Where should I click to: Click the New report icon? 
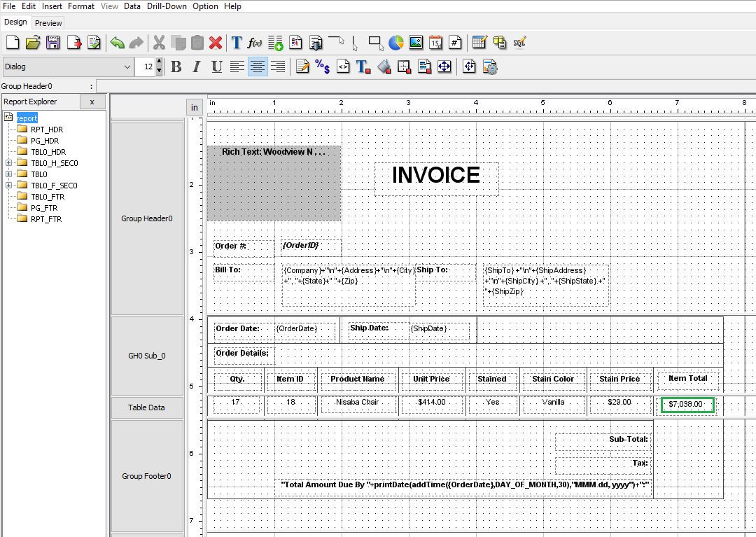coord(13,43)
